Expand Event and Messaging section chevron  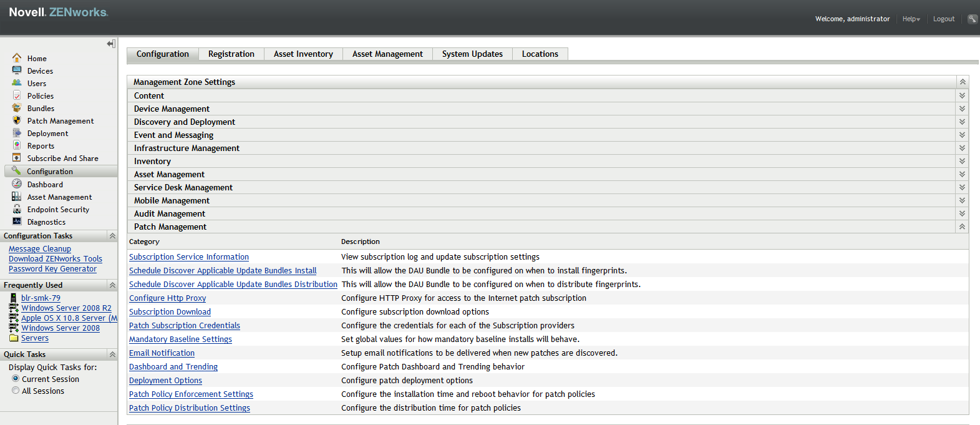point(963,135)
